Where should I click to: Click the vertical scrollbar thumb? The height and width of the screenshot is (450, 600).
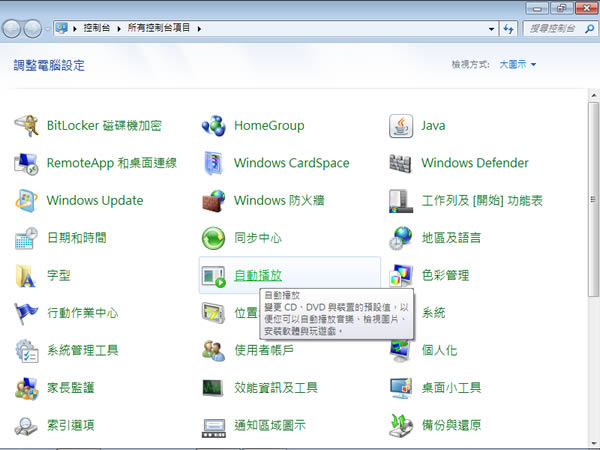tap(593, 199)
